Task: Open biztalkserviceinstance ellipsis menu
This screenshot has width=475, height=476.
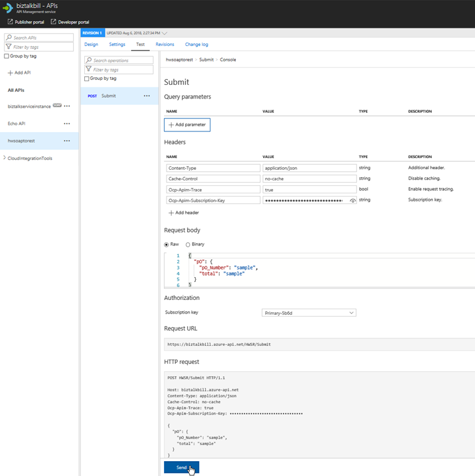Action: (x=67, y=106)
